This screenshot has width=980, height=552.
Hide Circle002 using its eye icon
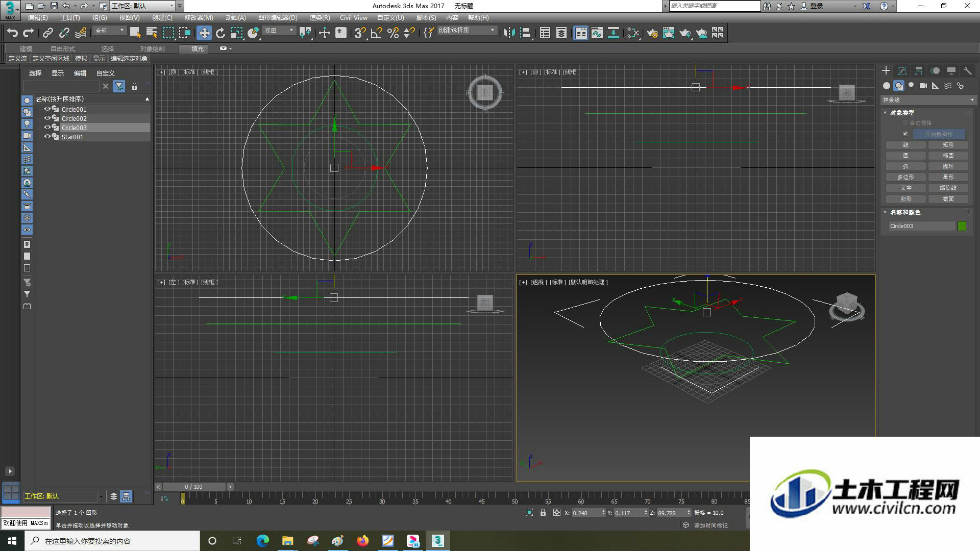(x=47, y=118)
